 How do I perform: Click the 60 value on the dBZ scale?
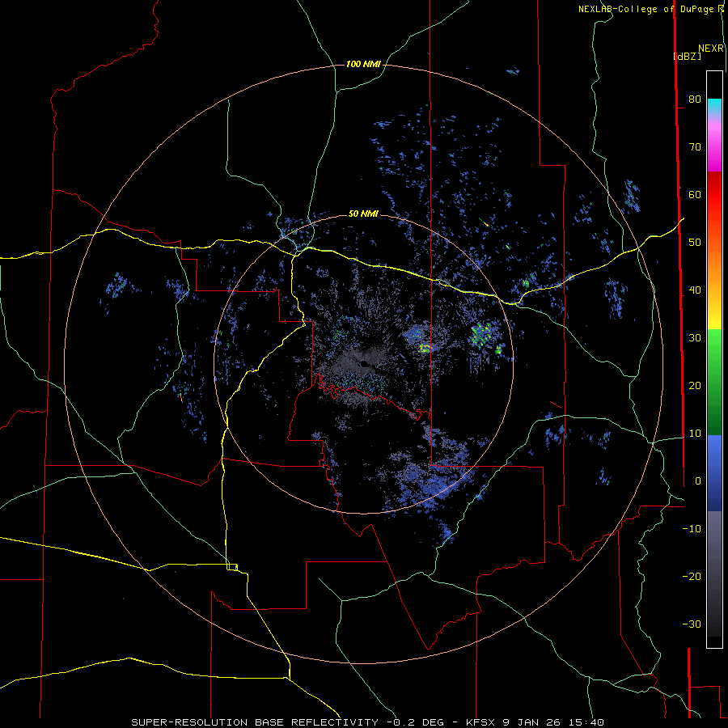(695, 194)
